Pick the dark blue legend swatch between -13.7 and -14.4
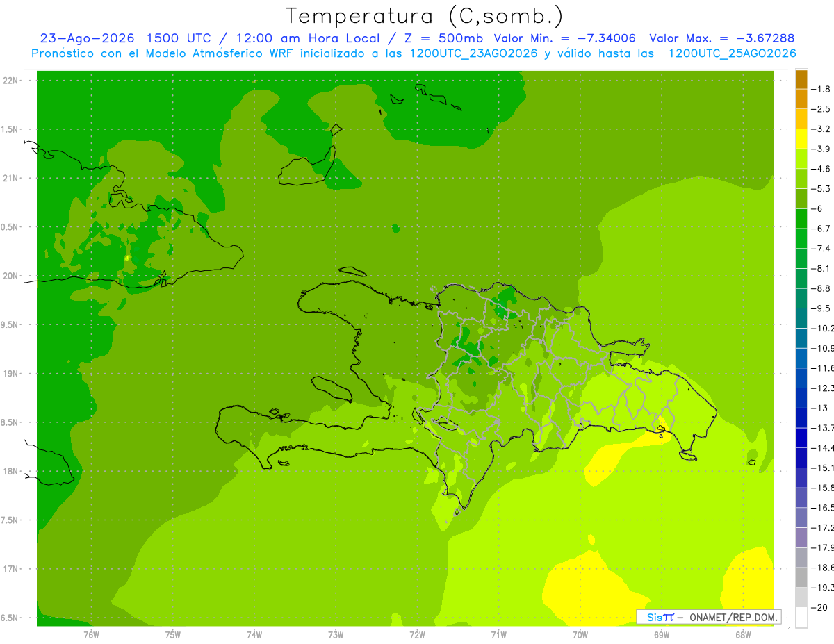The image size is (834, 644). [x=802, y=438]
